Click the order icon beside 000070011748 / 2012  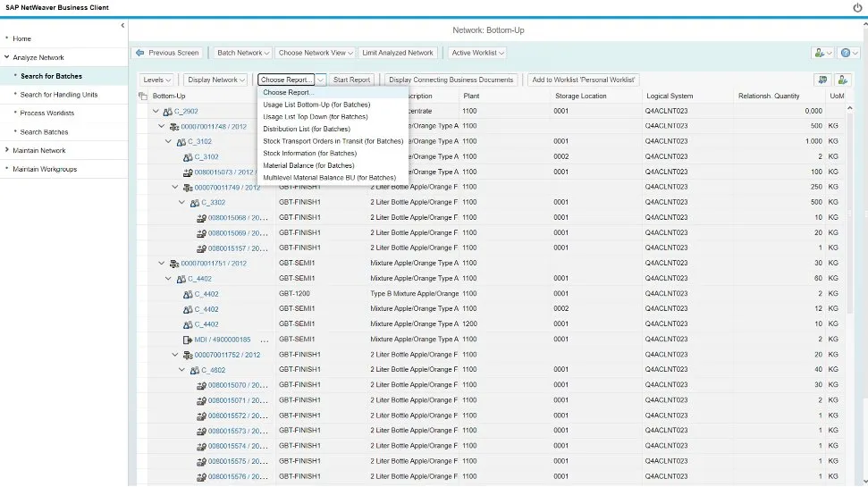(x=174, y=126)
